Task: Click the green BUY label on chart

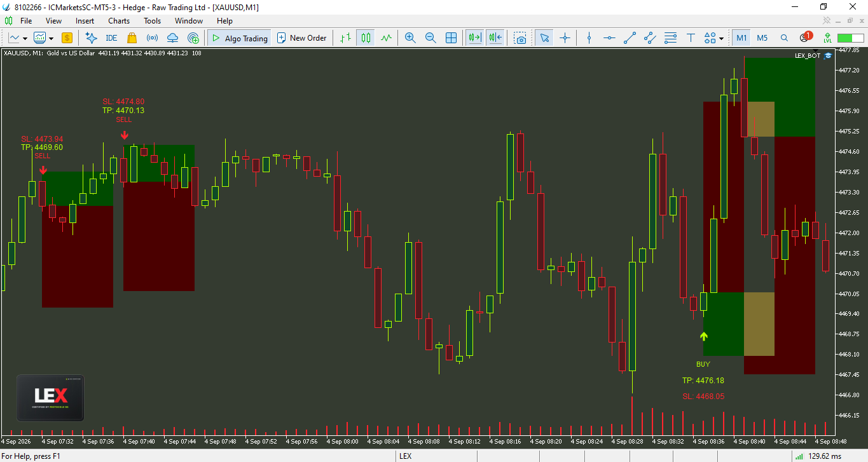Action: (703, 365)
